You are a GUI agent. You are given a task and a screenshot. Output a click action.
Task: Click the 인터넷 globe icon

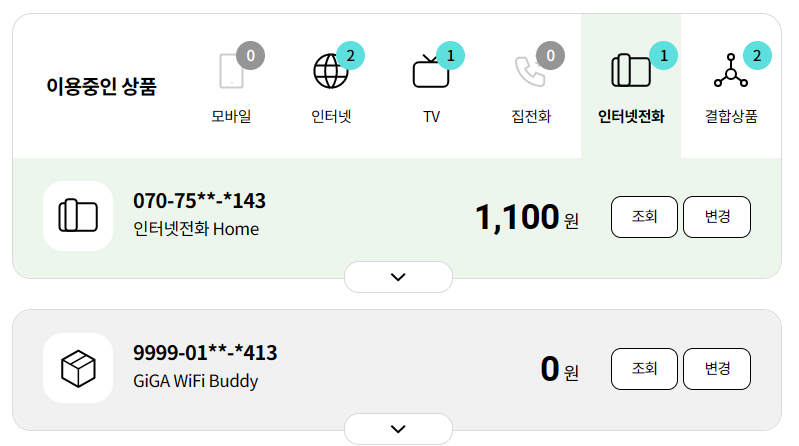pos(331,72)
